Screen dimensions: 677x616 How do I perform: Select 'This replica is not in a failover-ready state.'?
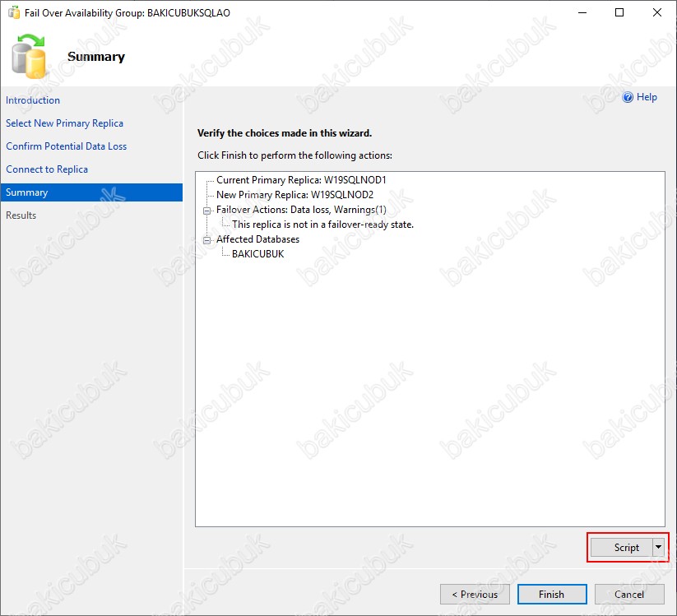click(x=323, y=225)
